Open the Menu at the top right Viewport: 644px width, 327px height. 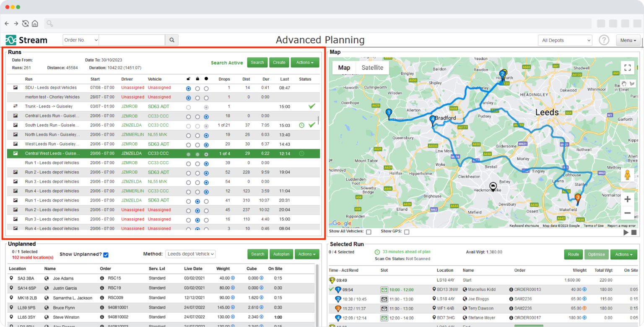(x=628, y=40)
